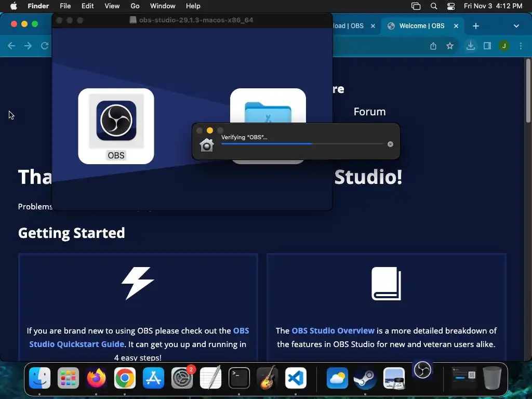
Task: Open GarageBand from the Dock
Action: 268,378
